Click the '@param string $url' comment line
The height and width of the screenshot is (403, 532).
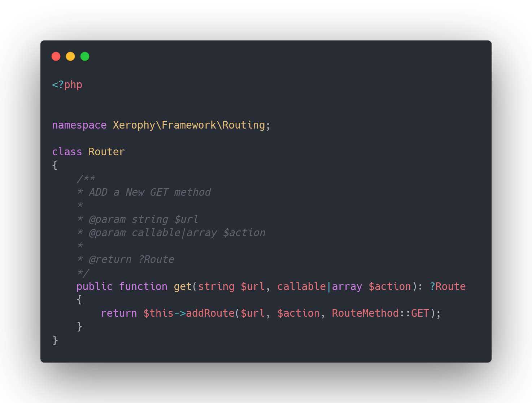point(143,220)
